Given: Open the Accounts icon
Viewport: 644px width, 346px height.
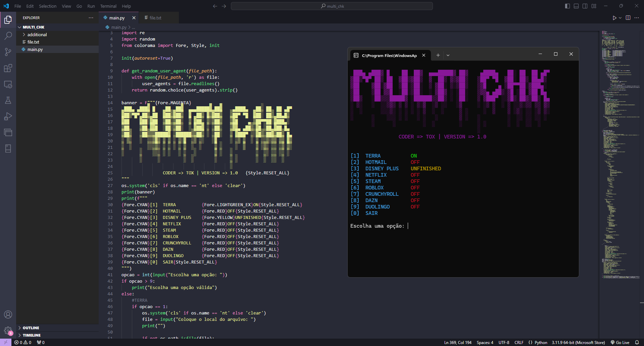Looking at the screenshot, I should (x=8, y=314).
